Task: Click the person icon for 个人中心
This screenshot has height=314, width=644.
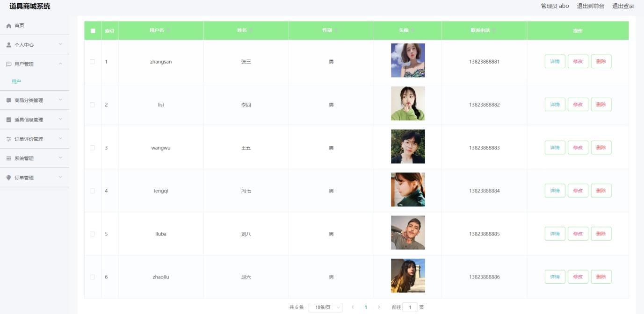Action: pyautogui.click(x=8, y=45)
